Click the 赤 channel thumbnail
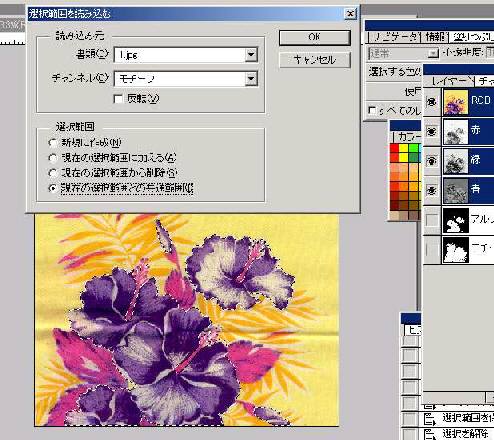The image size is (494, 440). click(456, 132)
